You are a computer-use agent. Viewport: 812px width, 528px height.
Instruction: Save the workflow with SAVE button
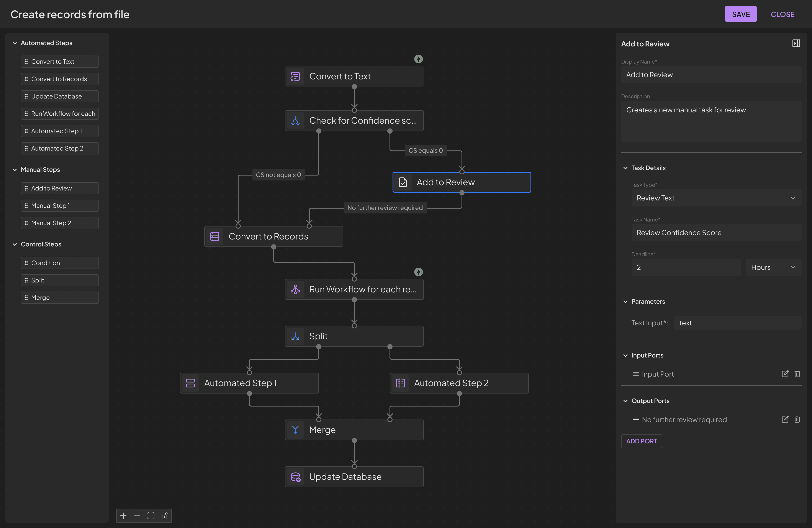click(x=740, y=14)
